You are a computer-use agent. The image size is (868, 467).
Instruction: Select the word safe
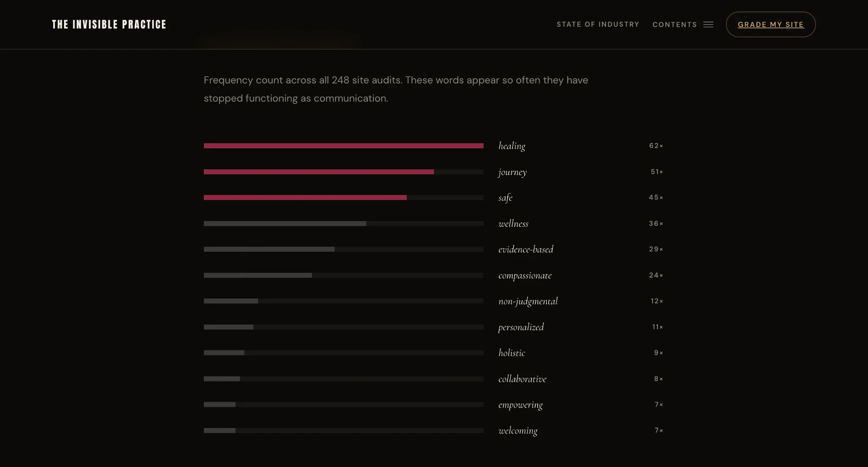pyautogui.click(x=505, y=197)
